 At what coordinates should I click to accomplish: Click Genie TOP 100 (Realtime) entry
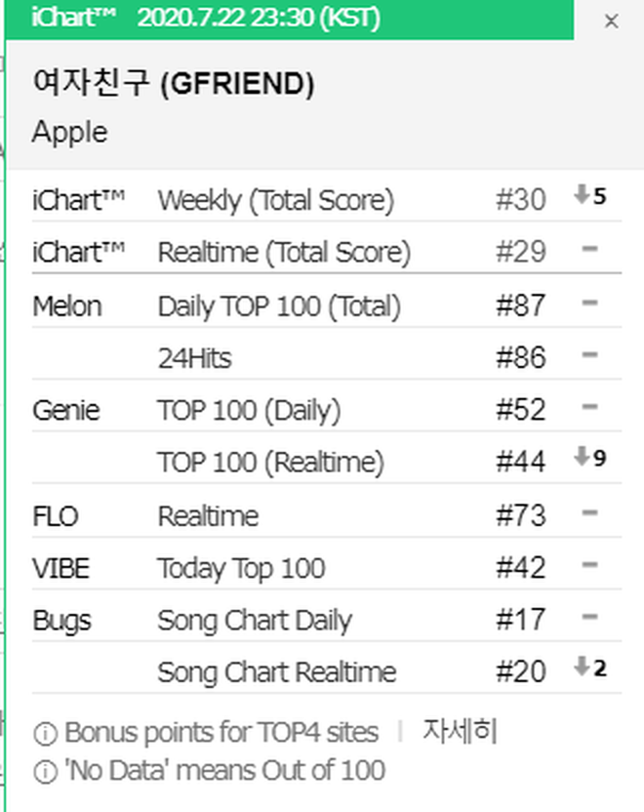pos(327,461)
